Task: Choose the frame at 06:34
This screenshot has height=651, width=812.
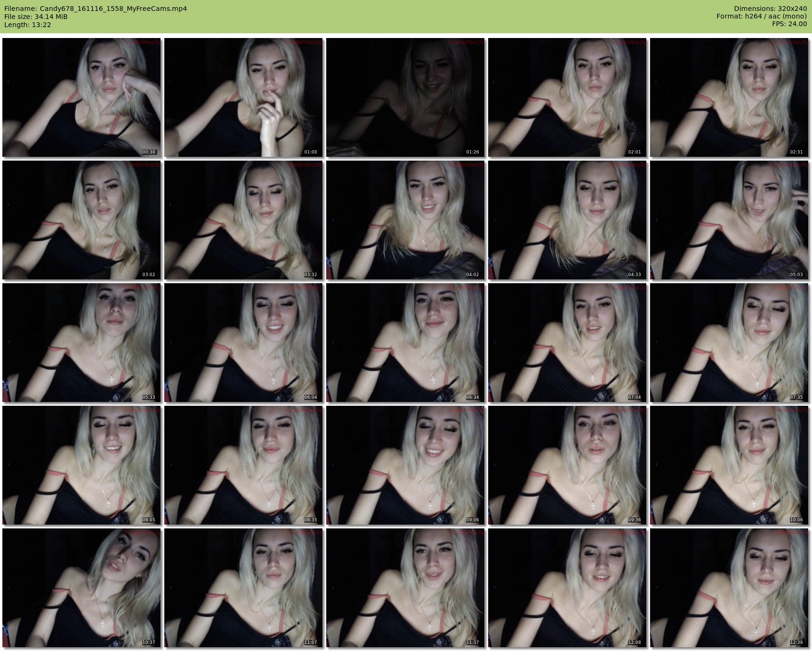Action: pyautogui.click(x=406, y=343)
